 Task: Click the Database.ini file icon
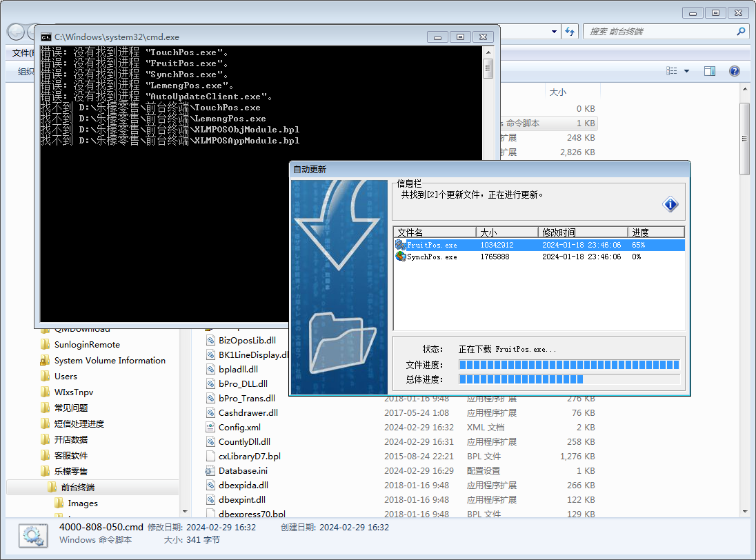pyautogui.click(x=210, y=471)
